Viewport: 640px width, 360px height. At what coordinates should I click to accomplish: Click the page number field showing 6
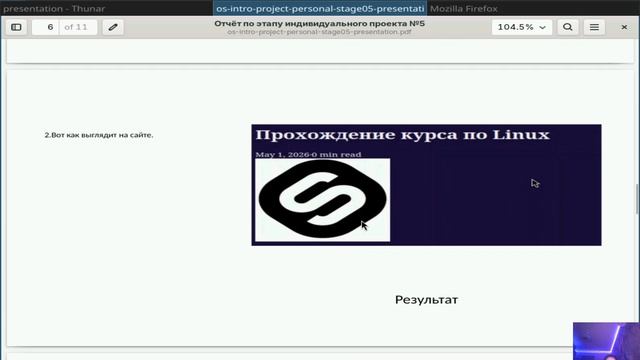[x=45, y=27]
